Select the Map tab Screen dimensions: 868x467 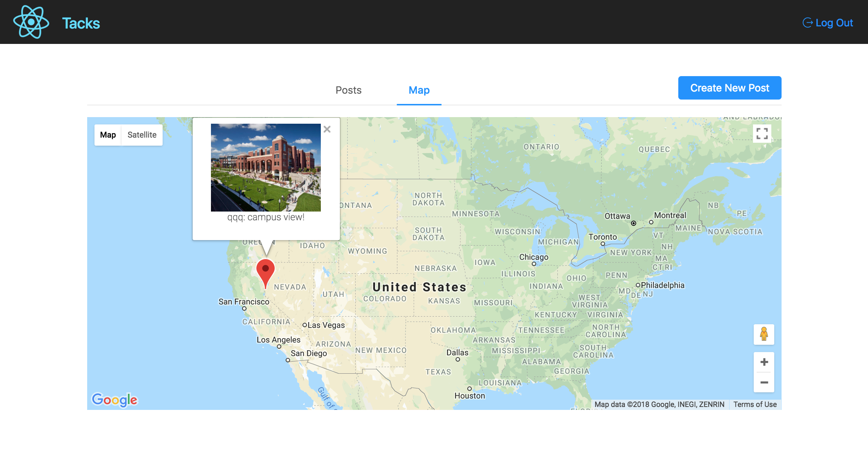pyautogui.click(x=419, y=90)
